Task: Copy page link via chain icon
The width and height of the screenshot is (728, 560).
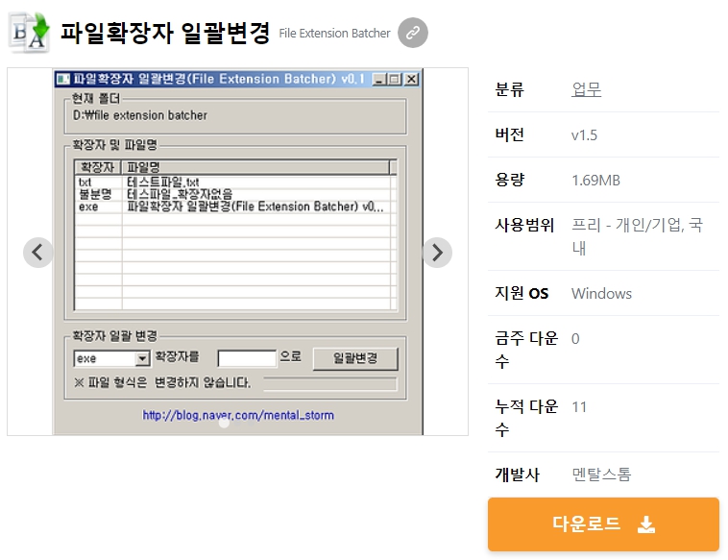Action: pos(413,33)
